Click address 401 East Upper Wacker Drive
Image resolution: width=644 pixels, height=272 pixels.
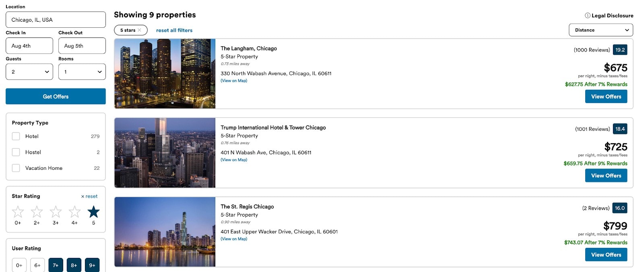pyautogui.click(x=279, y=231)
